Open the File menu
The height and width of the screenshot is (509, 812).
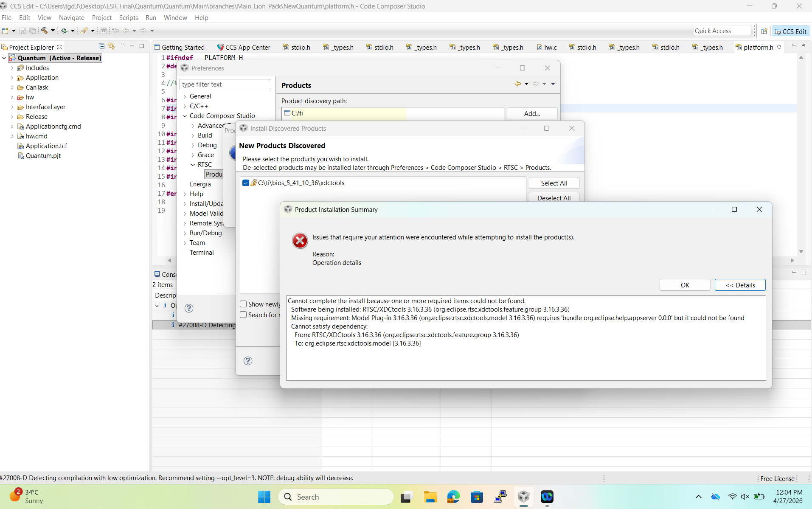coord(7,18)
